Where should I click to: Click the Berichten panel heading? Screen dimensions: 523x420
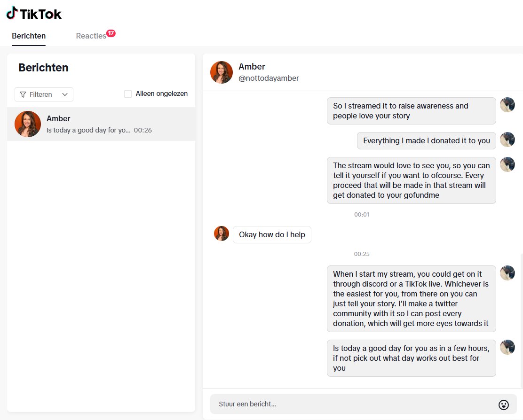pos(43,68)
